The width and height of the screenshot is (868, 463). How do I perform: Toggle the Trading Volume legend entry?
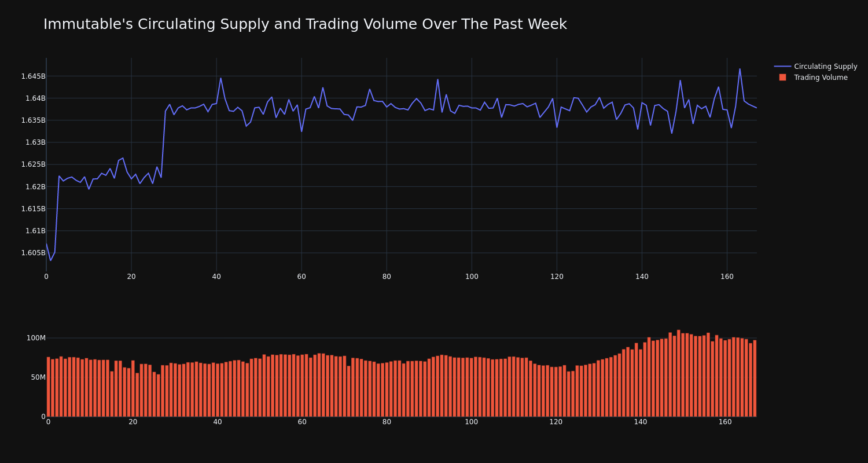[x=813, y=78]
